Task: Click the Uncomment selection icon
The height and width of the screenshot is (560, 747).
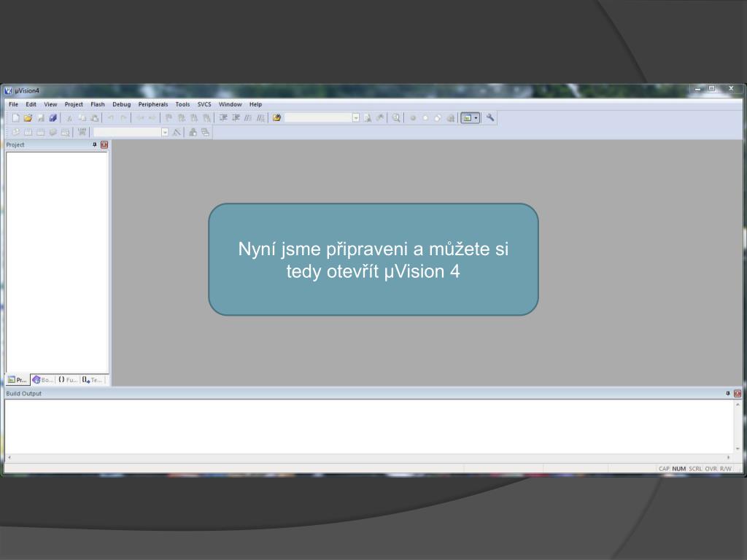Action: click(260, 118)
